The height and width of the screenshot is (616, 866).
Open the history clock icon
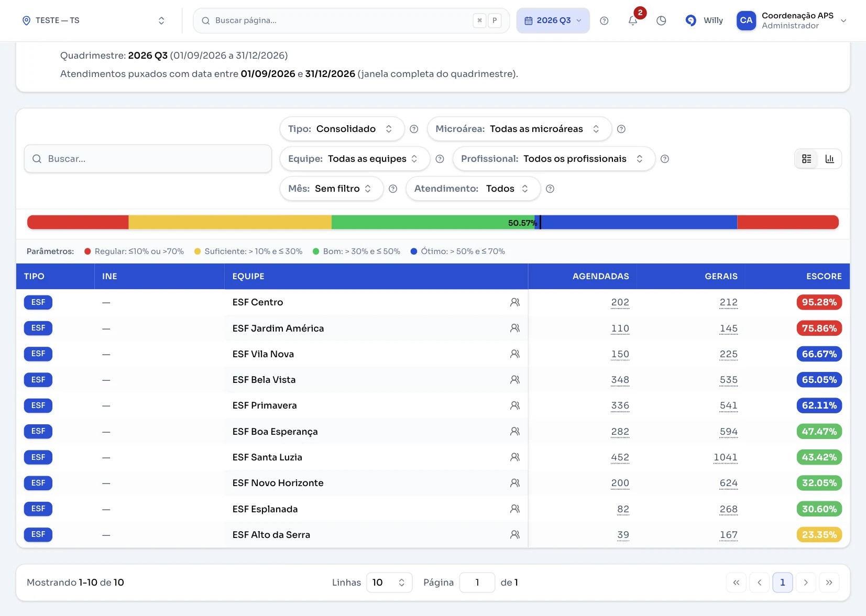click(x=661, y=20)
